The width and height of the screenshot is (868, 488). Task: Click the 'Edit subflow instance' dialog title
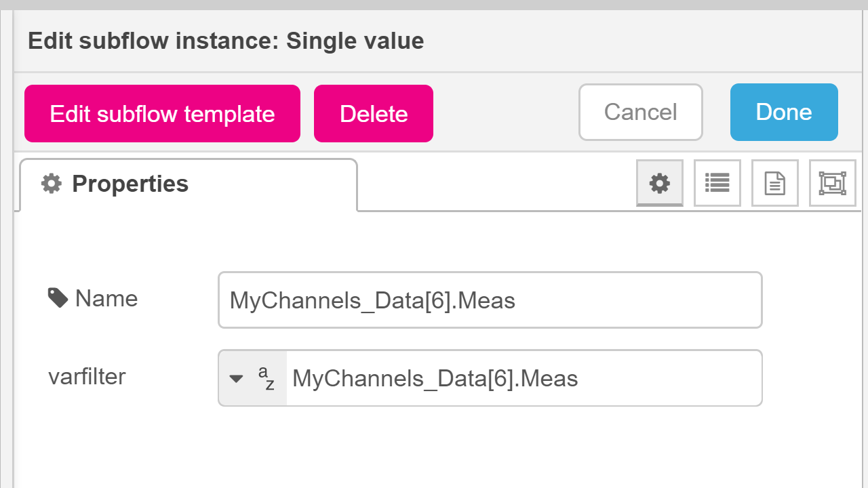[x=226, y=41]
